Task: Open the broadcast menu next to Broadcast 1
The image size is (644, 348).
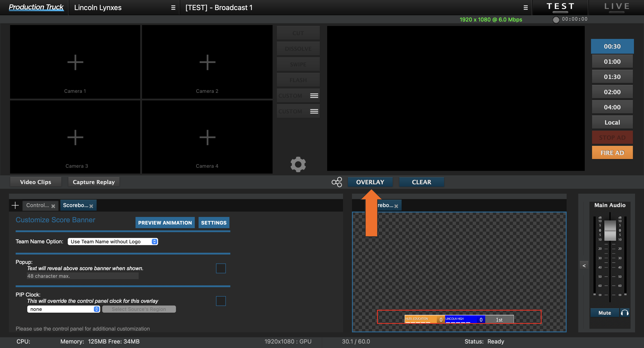Action: click(525, 7)
